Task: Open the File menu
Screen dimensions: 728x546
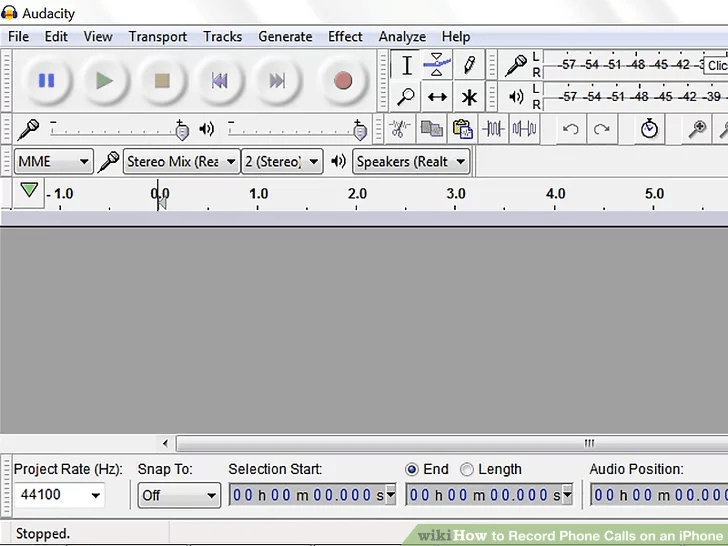Action: 19,37
